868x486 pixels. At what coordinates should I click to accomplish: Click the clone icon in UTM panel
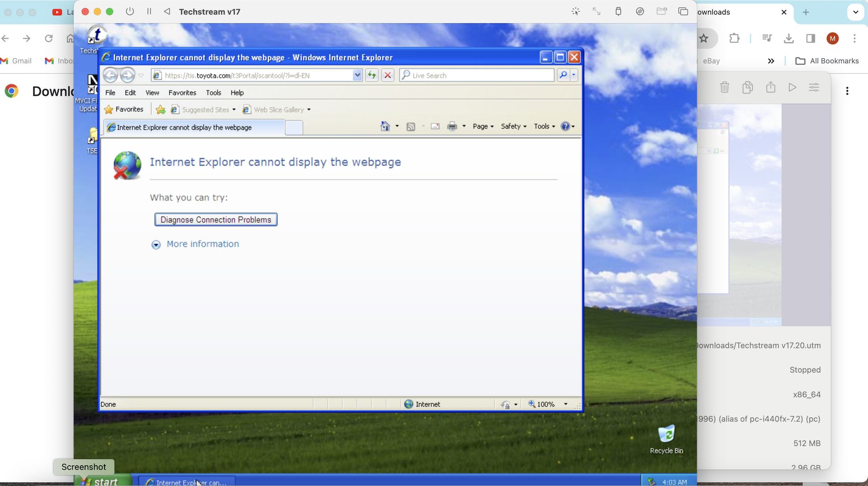(748, 87)
